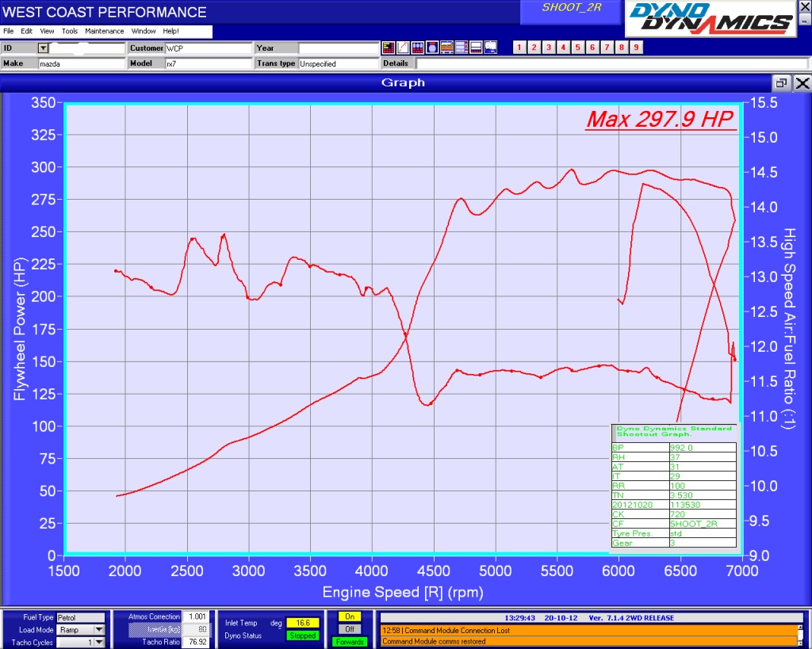
Task: Select the light blue list view icon
Action: pos(461,48)
